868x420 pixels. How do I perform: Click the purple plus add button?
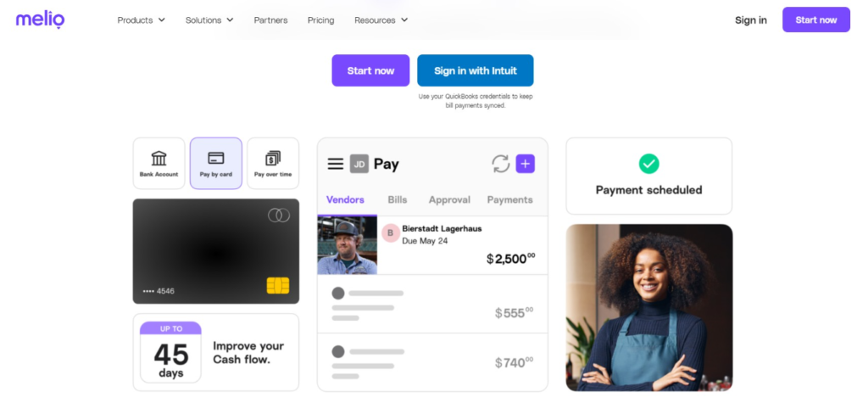pos(526,164)
